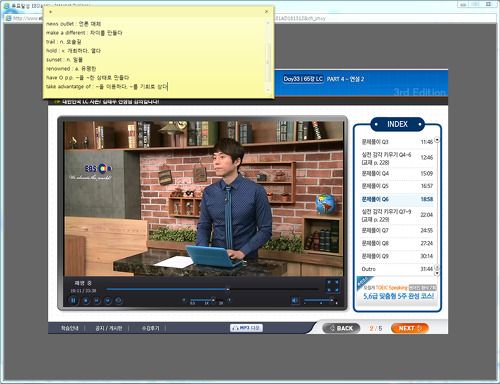Decrease playback speed with the minus icon
The image size is (500, 384).
click(x=184, y=300)
